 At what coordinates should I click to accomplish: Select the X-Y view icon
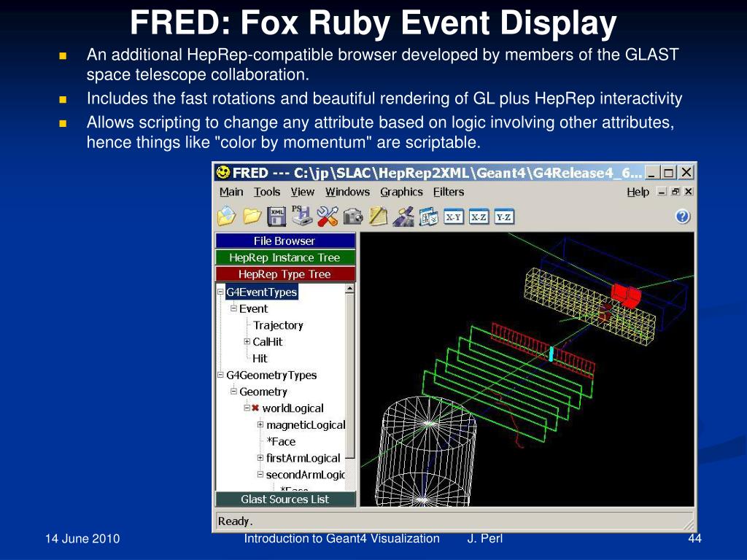coord(453,217)
